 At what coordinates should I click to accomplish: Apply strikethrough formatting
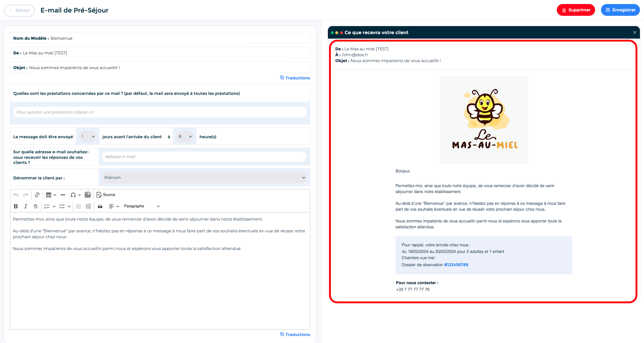tap(36, 206)
